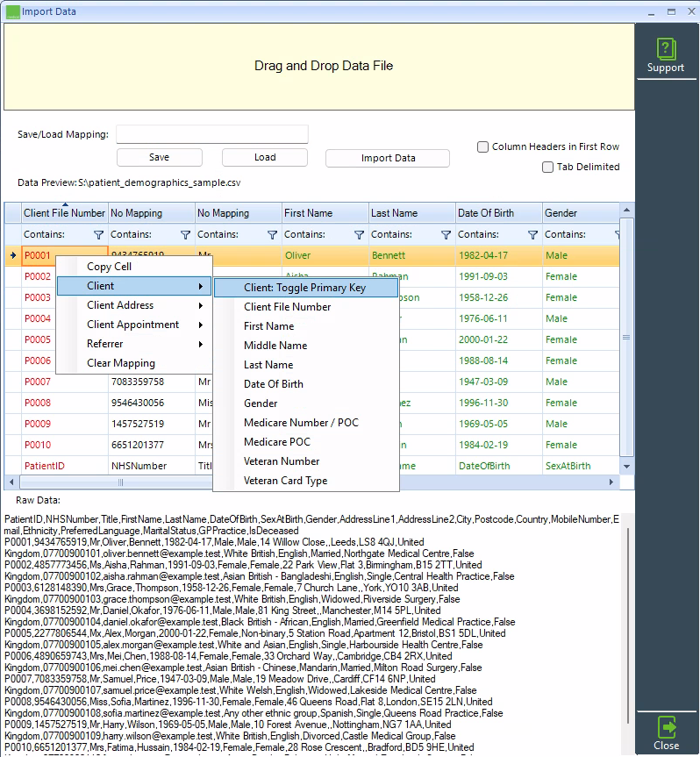Image resolution: width=700 pixels, height=757 pixels.
Task: Click date cell 1982-04-17
Action: click(499, 255)
